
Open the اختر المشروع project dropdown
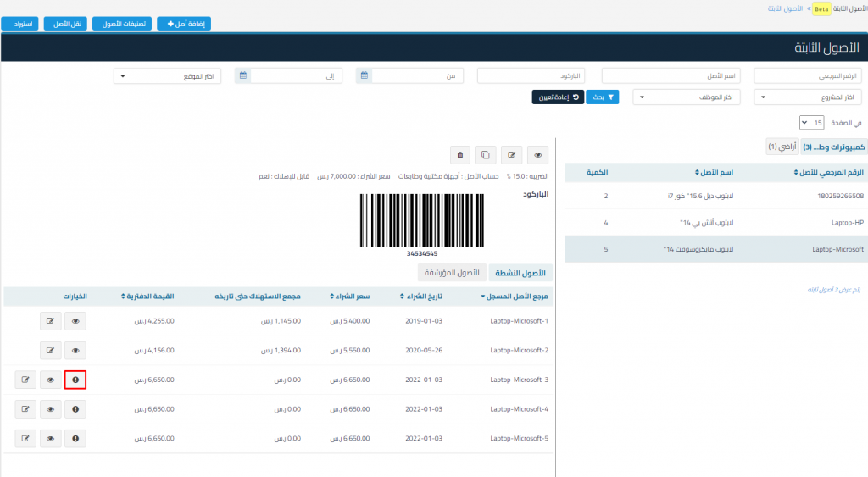[x=808, y=97]
